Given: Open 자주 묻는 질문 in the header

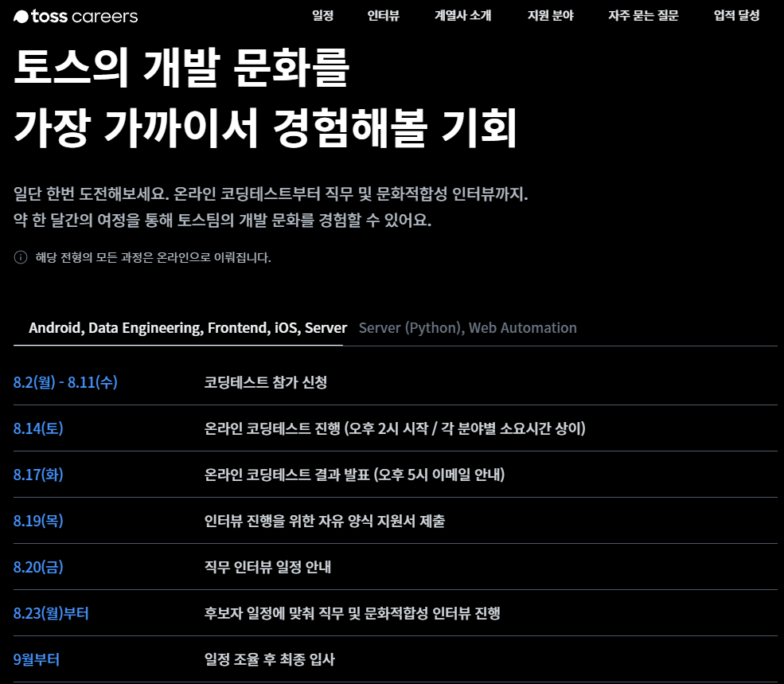Looking at the screenshot, I should pos(643,15).
